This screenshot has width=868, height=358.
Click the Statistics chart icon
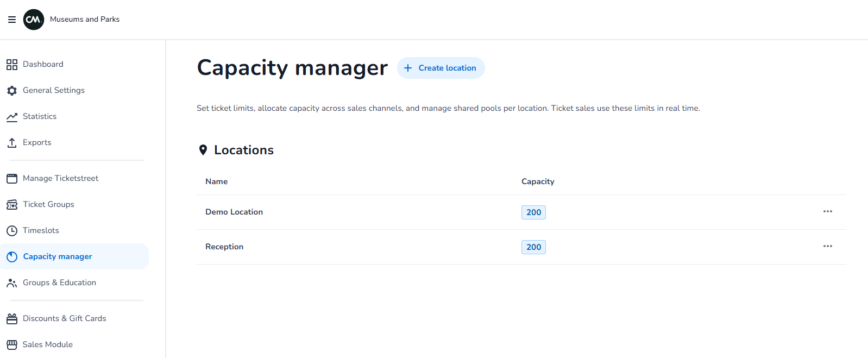[x=12, y=117]
